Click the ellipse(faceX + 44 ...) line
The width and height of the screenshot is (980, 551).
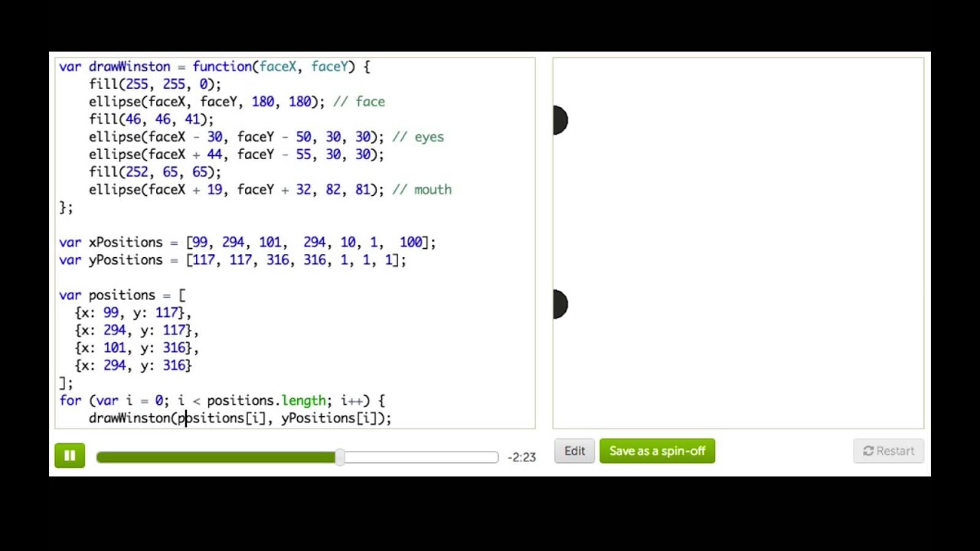click(237, 155)
